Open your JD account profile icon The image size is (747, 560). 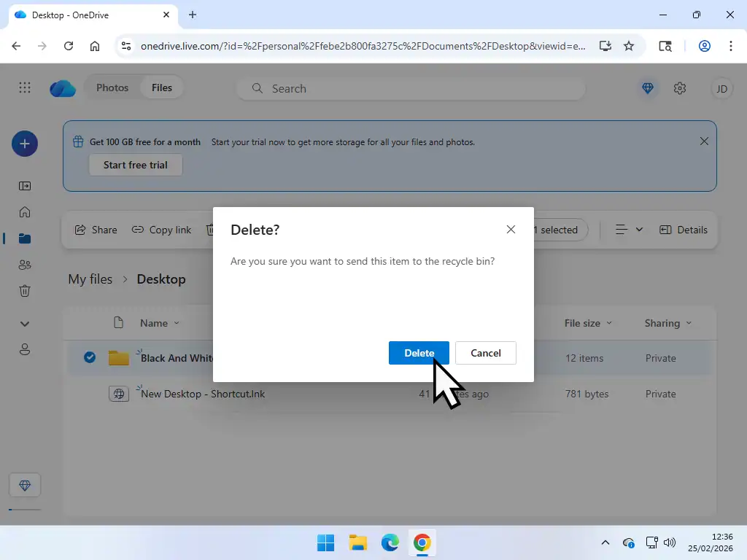tap(721, 88)
